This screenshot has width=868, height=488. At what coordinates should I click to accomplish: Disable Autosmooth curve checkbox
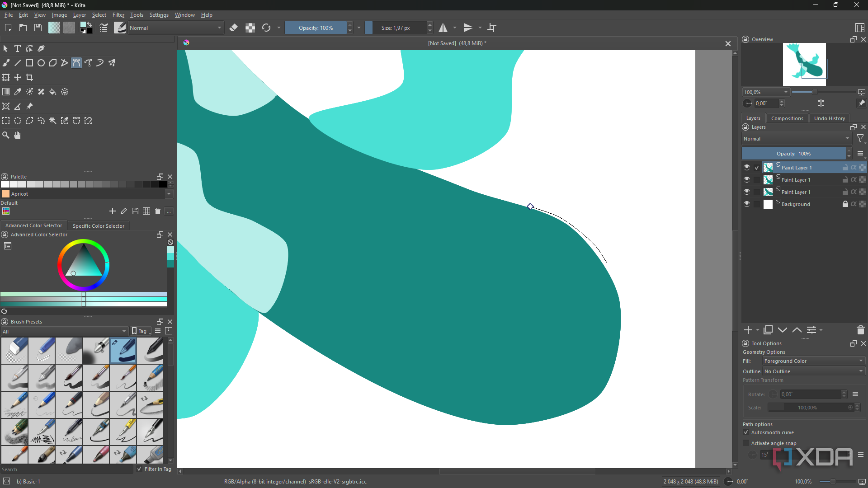tap(746, 432)
